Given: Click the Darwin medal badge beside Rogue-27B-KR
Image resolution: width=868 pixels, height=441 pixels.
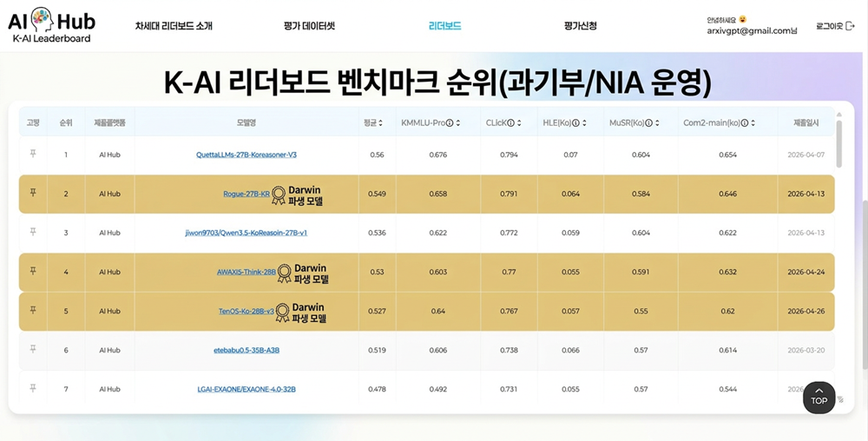Looking at the screenshot, I should (x=279, y=195).
